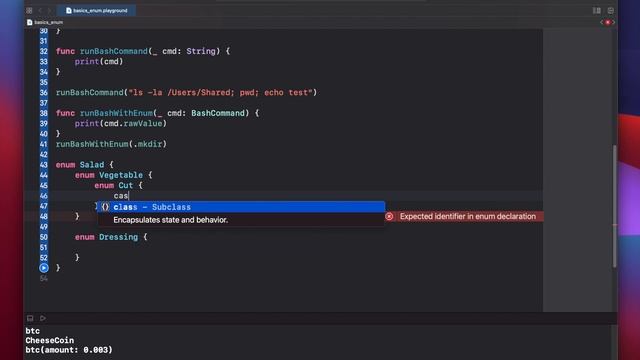
Task: Click 'String' type on line 32
Action: 201,51
